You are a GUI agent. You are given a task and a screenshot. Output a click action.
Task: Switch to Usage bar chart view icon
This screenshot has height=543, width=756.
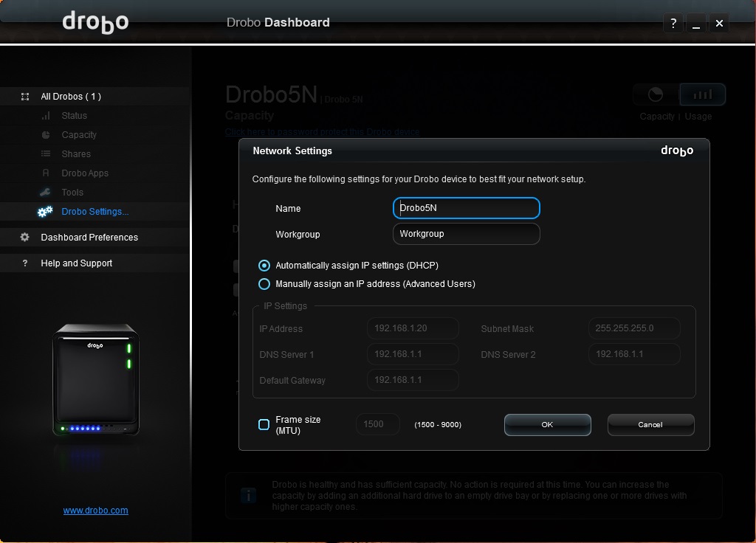[x=703, y=94]
